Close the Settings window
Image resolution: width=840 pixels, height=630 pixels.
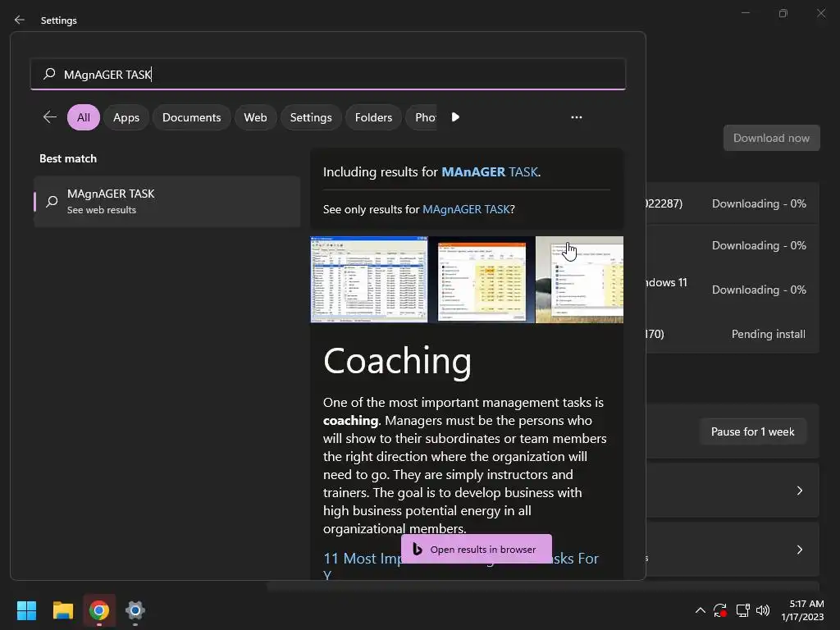[x=821, y=13]
